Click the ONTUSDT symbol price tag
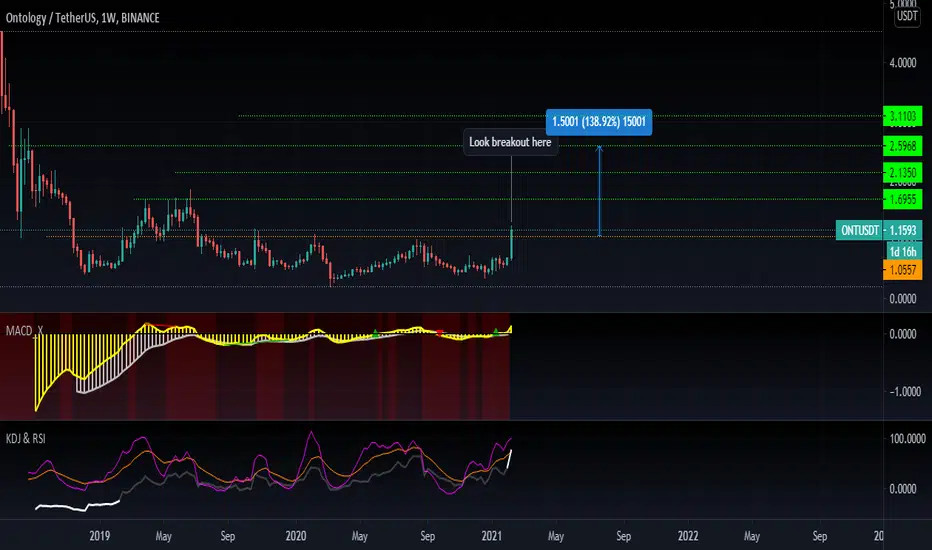The image size is (932, 550). pyautogui.click(x=859, y=230)
